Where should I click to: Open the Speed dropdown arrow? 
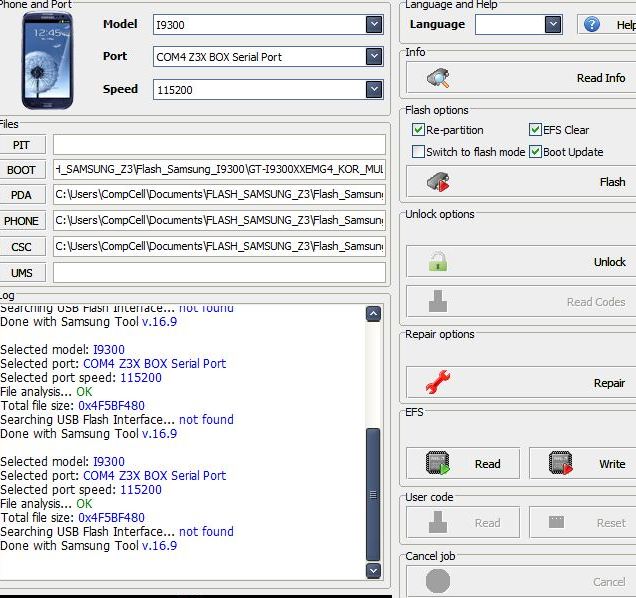(x=374, y=89)
